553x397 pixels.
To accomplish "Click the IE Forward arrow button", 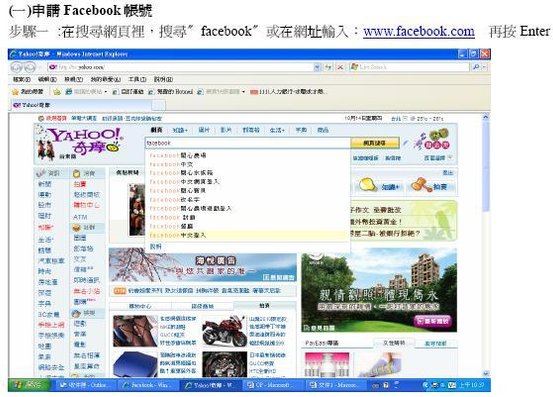I will click(x=30, y=67).
